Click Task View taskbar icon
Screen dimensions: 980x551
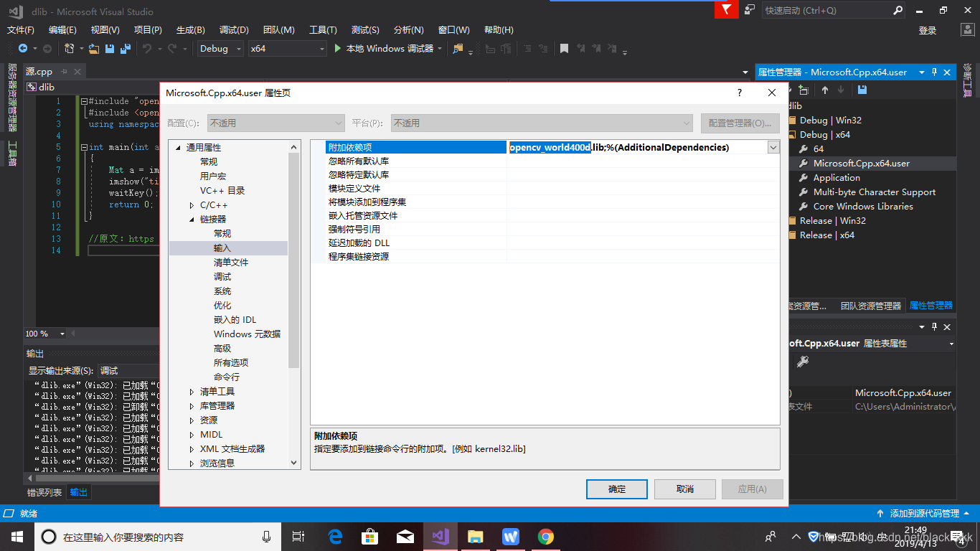(298, 536)
